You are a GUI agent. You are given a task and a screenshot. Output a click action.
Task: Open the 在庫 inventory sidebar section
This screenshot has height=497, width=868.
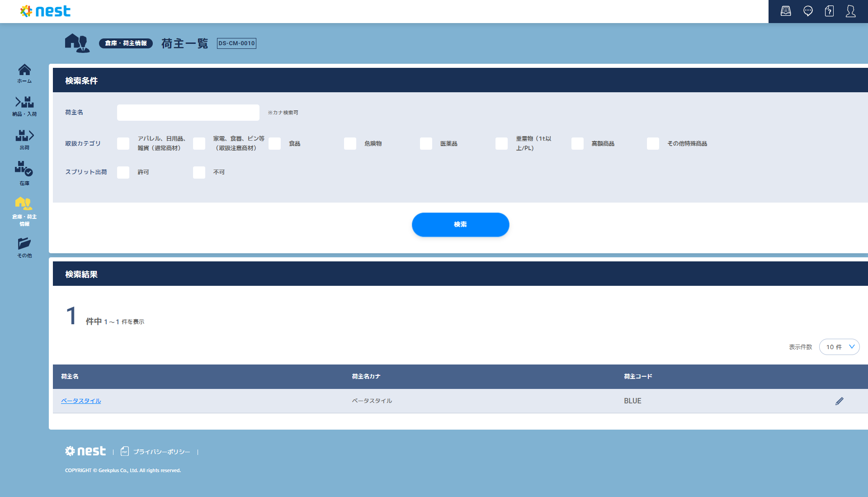click(24, 173)
